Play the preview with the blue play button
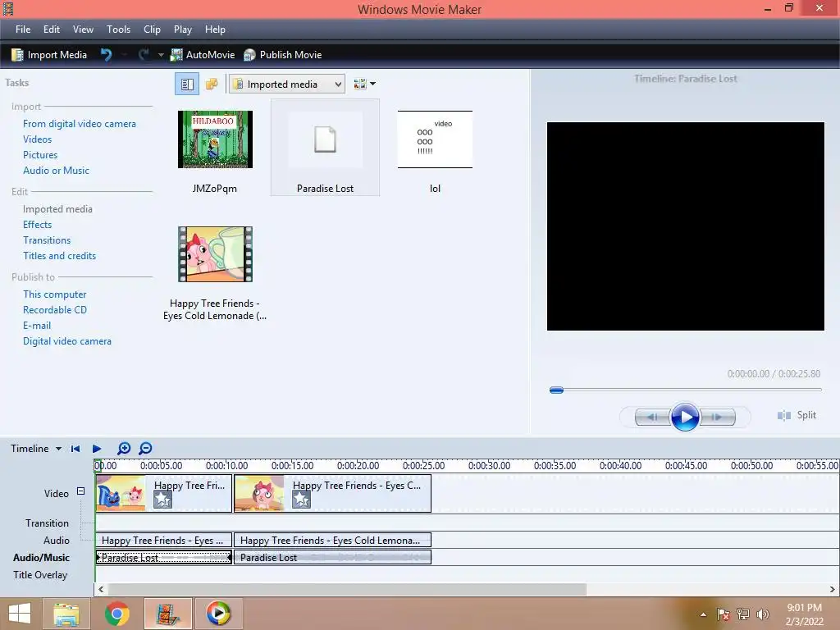This screenshot has width=840, height=630. (x=685, y=417)
